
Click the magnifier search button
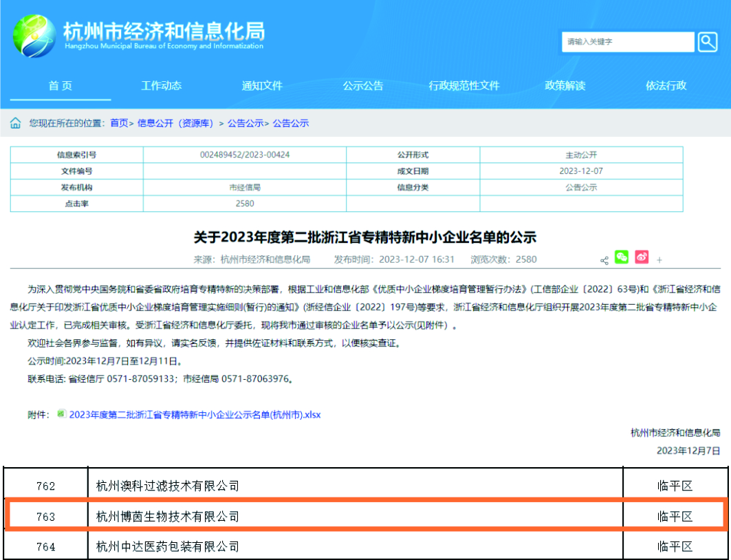pyautogui.click(x=708, y=42)
